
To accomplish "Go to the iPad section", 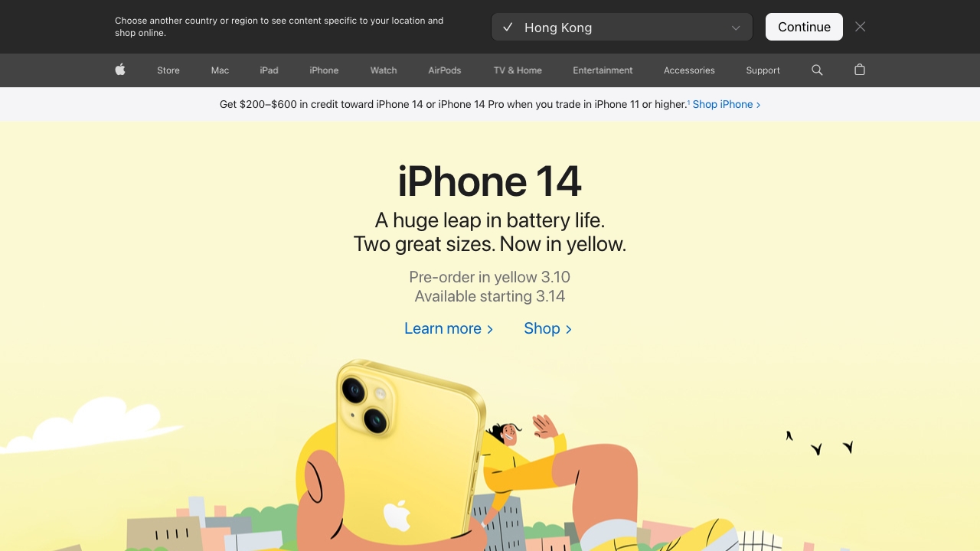I will point(269,70).
